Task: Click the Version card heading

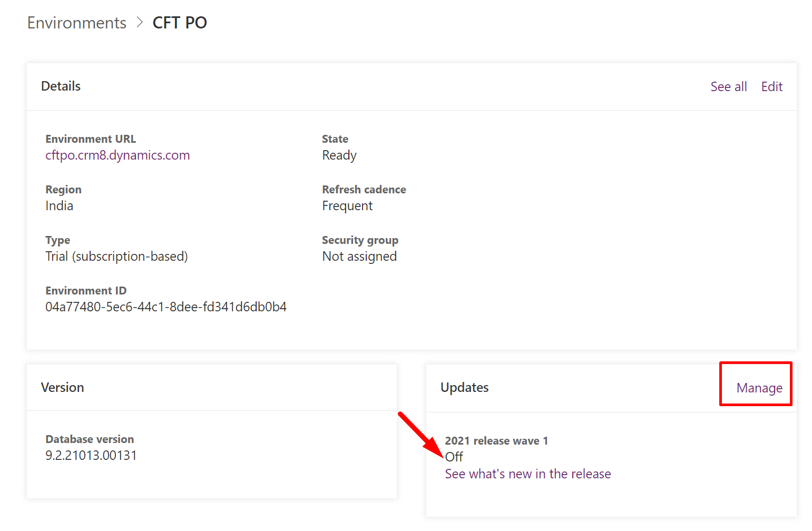Action: (63, 388)
